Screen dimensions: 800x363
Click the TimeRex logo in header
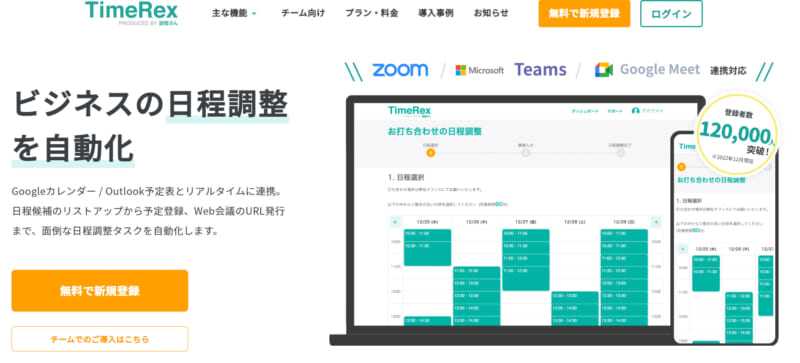(x=132, y=13)
